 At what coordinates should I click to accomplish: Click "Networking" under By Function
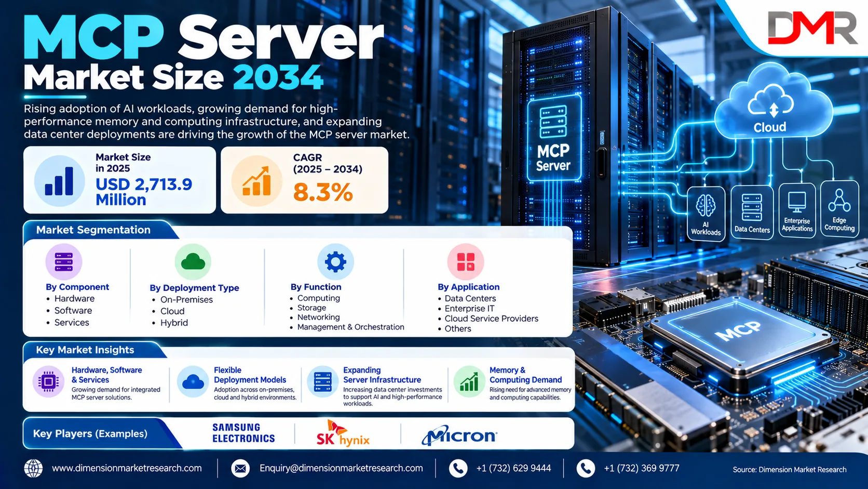click(x=318, y=317)
